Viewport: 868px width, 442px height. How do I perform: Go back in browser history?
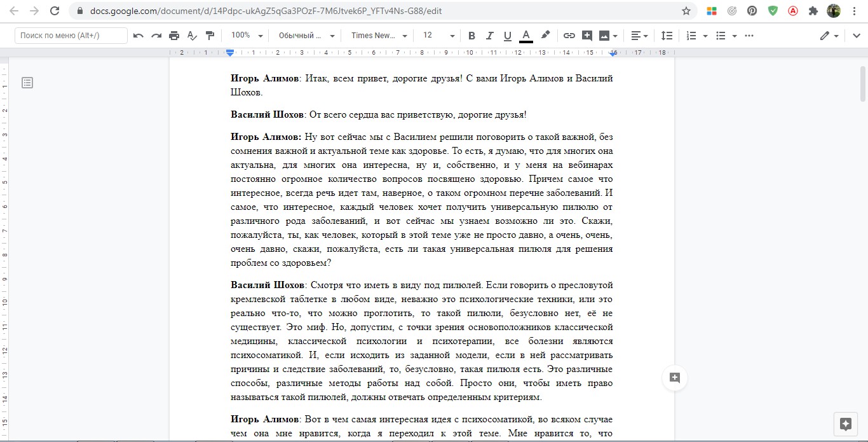coord(14,11)
